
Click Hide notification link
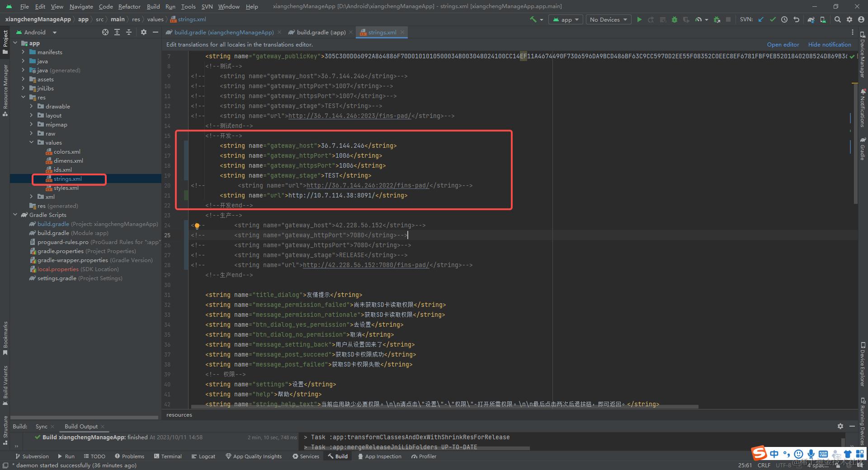[x=830, y=44]
